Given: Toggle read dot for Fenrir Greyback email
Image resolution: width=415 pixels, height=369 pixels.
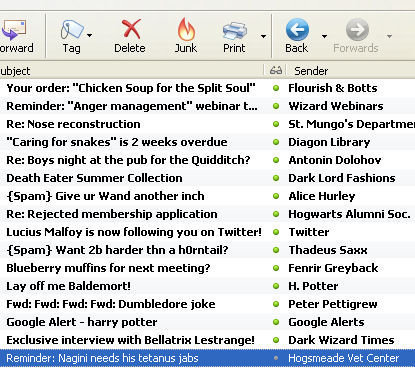Looking at the screenshot, I should point(276,268).
